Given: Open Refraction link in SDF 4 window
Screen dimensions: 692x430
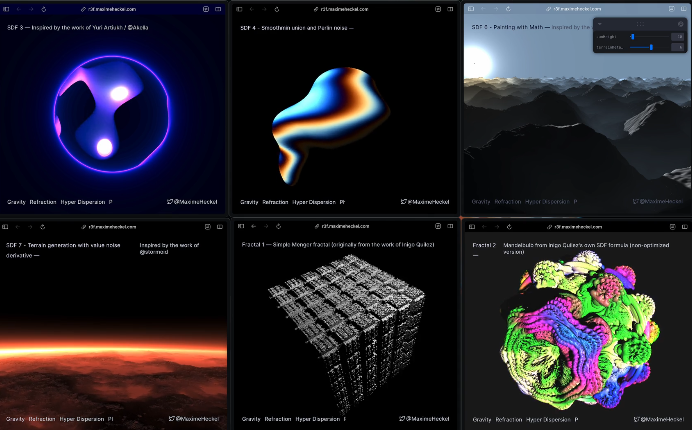Looking at the screenshot, I should [275, 201].
